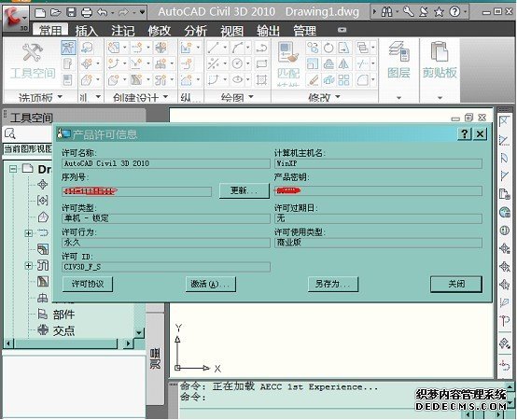
Task: Click the 激活(A)... button
Action: (x=211, y=284)
